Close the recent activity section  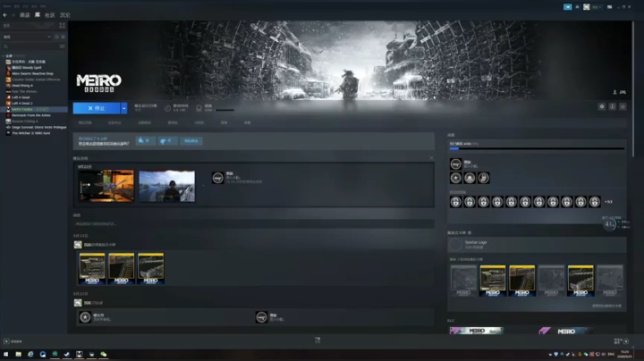pyautogui.click(x=431, y=158)
